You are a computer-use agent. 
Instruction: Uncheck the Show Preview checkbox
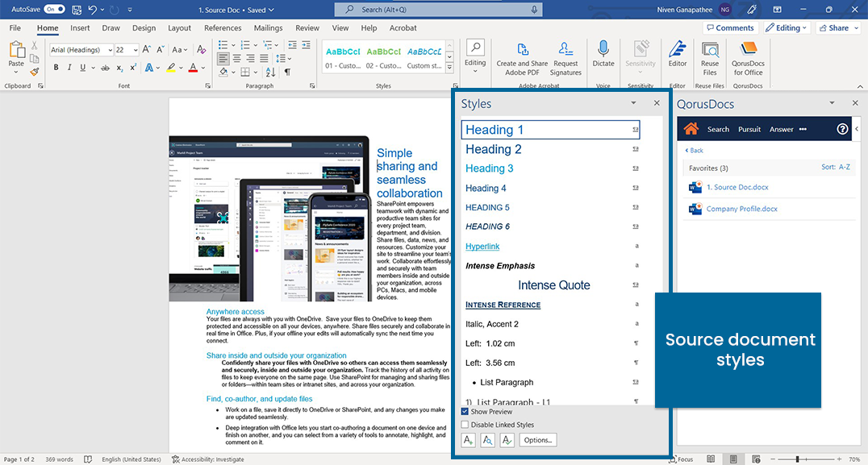[x=465, y=411]
